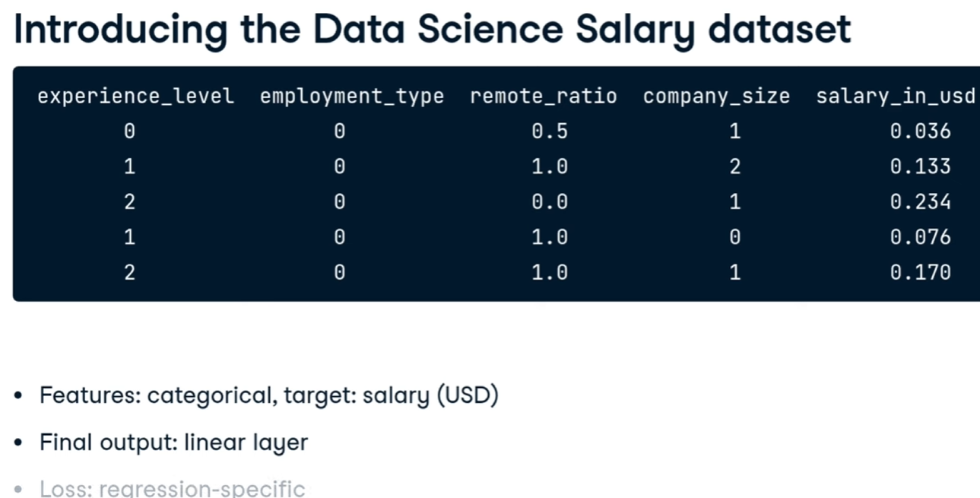980x498 pixels.
Task: Select the "Final output: linear layer" line
Action: pos(174,442)
